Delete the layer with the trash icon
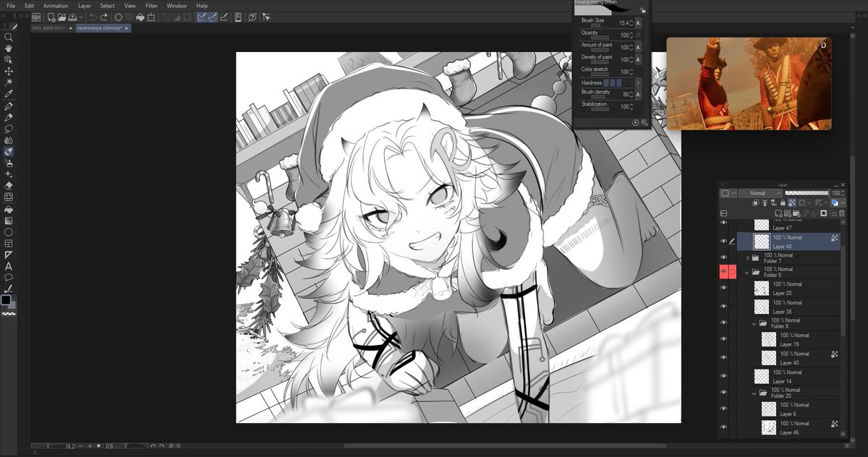Viewport: 868px width, 457px height. (841, 213)
